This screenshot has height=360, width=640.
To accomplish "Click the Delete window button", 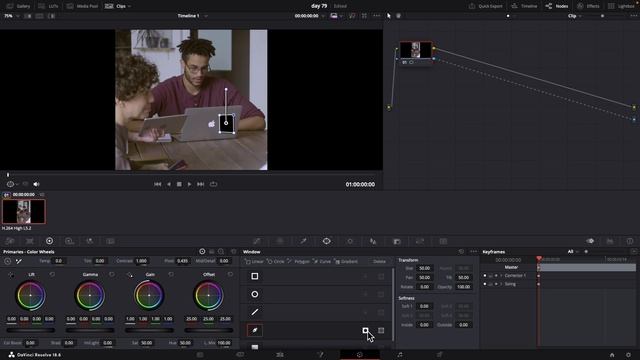I will [x=379, y=261].
